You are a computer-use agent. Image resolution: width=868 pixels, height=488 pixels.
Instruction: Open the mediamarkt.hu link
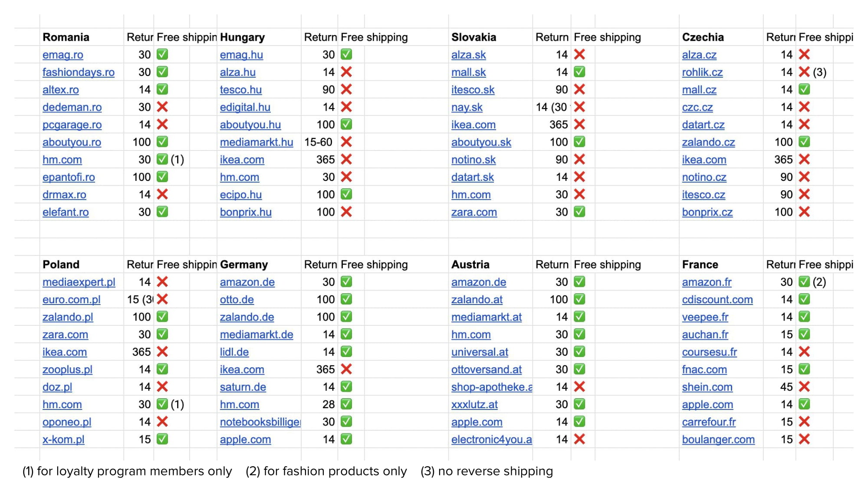tap(256, 142)
